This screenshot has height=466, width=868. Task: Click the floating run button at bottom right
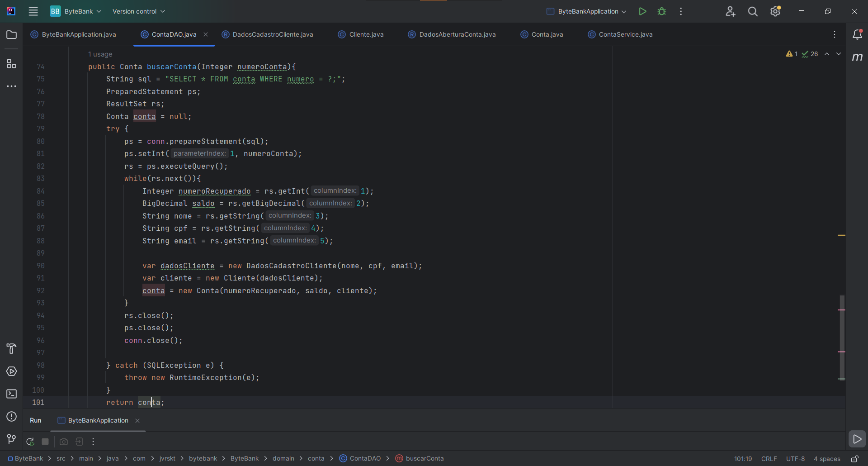click(x=857, y=439)
